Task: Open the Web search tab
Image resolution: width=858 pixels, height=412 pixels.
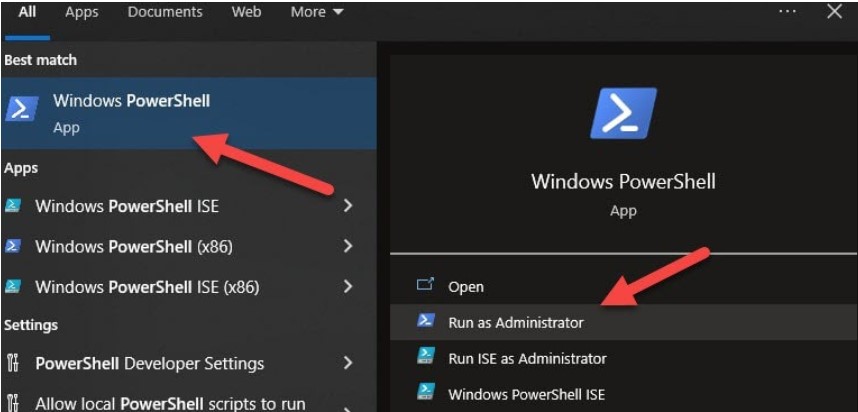Action: 246,12
